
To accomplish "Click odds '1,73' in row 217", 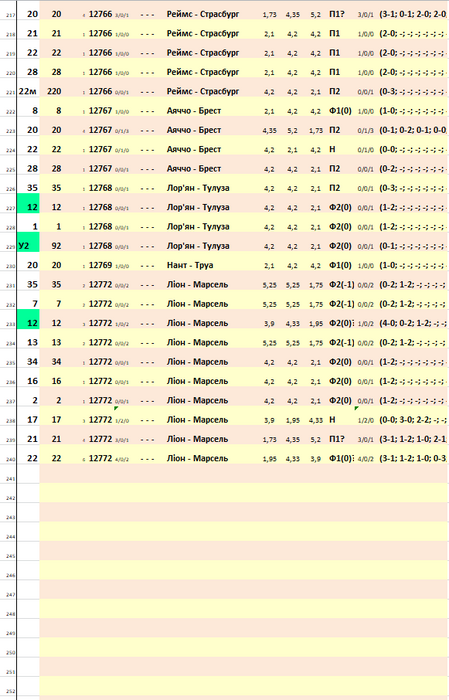I will [270, 15].
